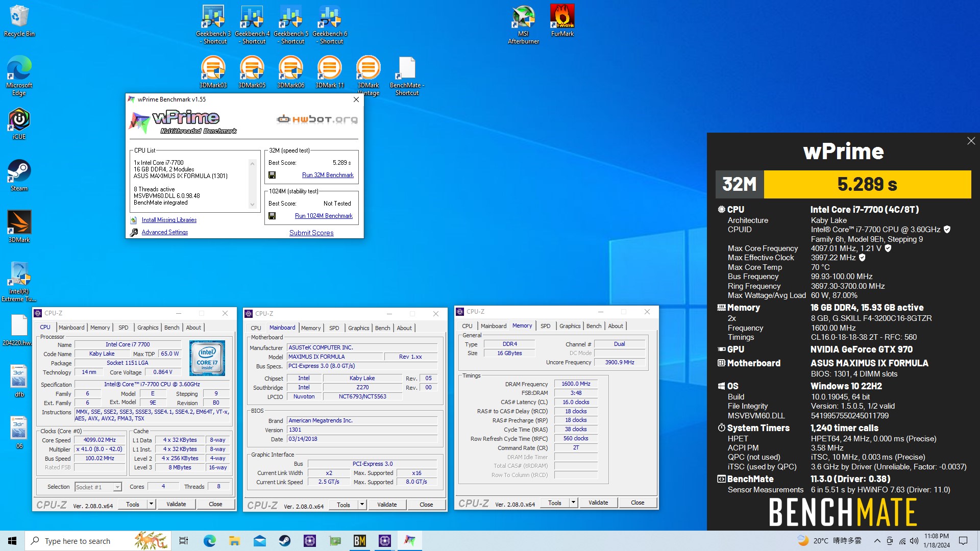Show hidden system tray icons chevron
The height and width of the screenshot is (551, 980).
[x=877, y=541]
